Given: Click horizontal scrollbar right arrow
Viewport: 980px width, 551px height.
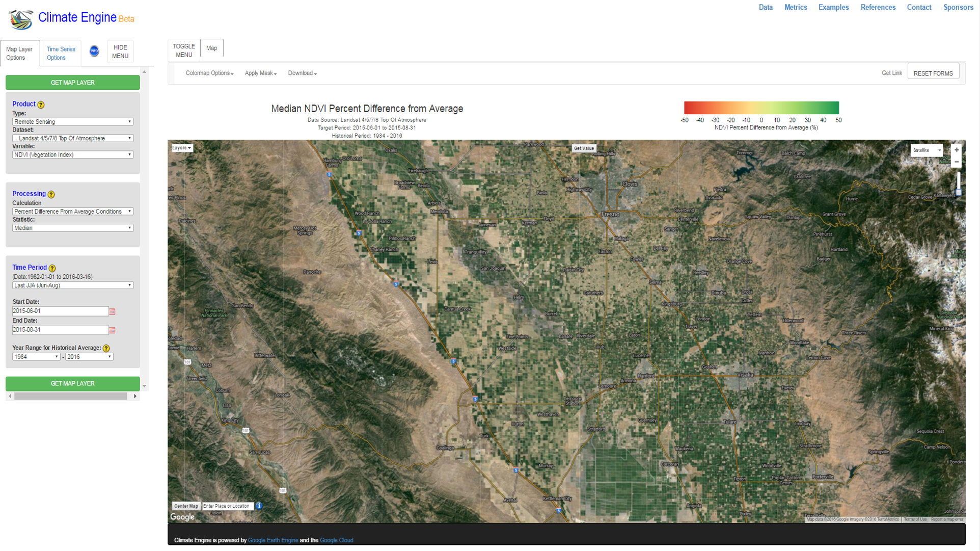Looking at the screenshot, I should 135,396.
